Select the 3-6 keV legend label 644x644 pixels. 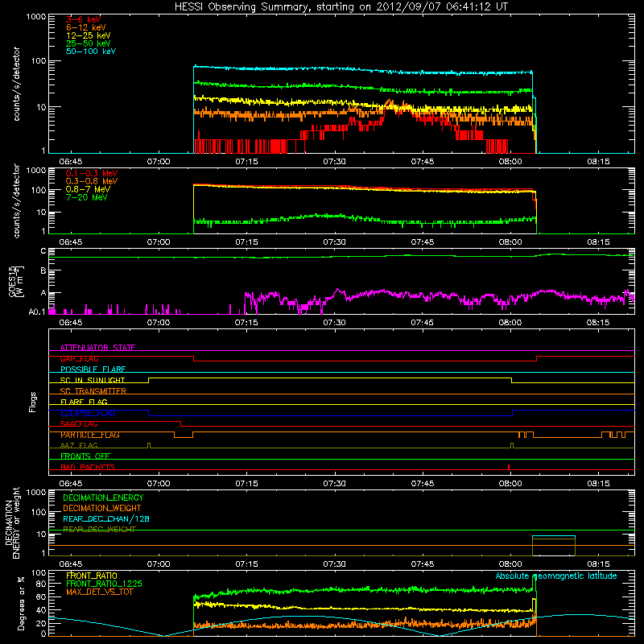(84, 19)
